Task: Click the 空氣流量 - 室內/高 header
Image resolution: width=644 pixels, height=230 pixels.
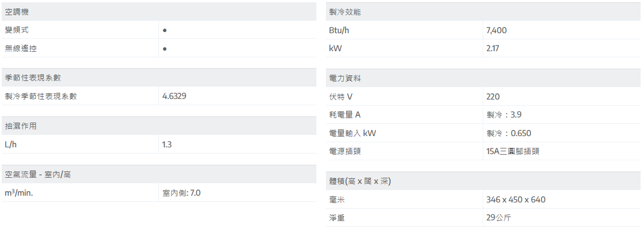Action: [x=38, y=174]
